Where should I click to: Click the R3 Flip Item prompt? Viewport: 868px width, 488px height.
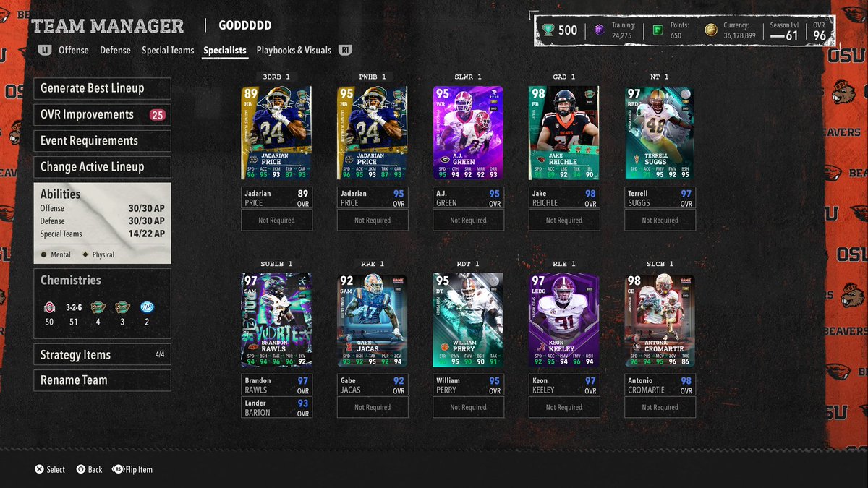point(132,469)
